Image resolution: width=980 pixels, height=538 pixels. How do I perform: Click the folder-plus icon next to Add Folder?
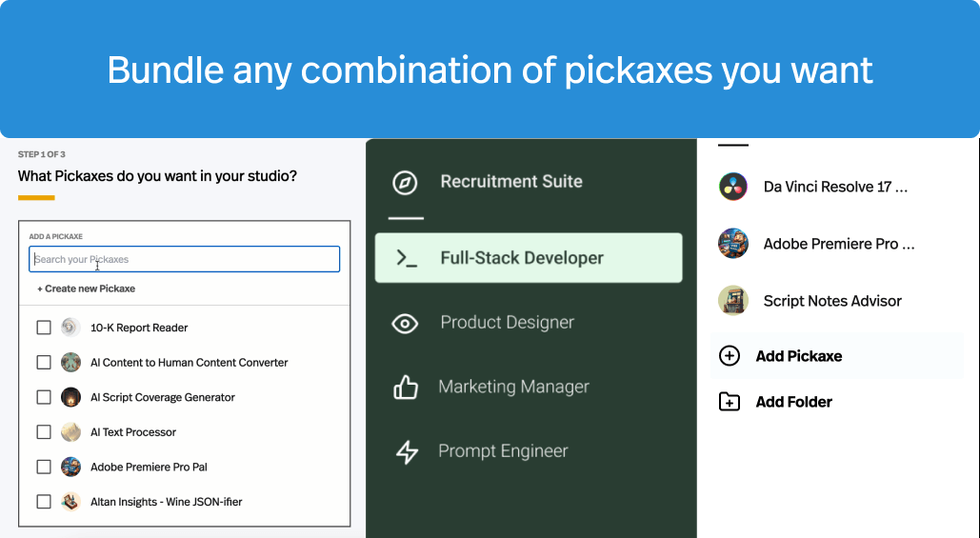[x=730, y=402]
